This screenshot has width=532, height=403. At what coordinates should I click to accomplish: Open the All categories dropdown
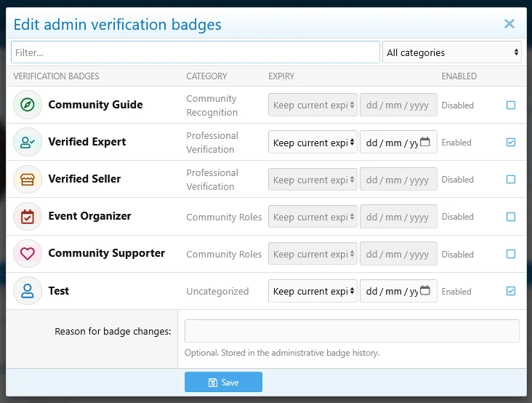(452, 52)
